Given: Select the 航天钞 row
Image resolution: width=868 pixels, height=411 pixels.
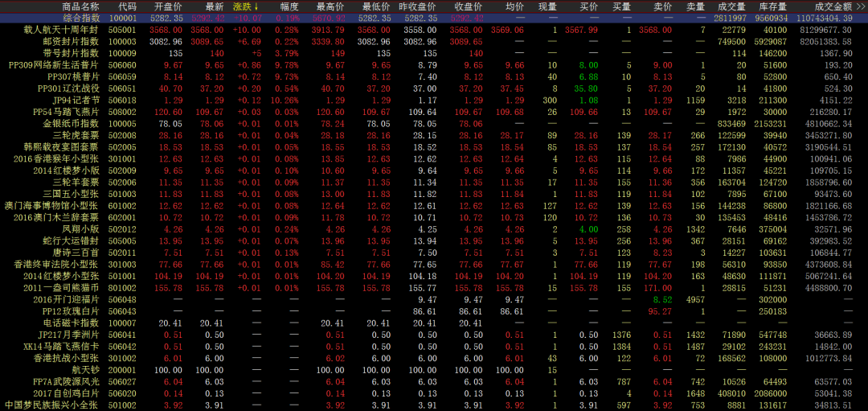Looking at the screenshot, I should tap(434, 370).
